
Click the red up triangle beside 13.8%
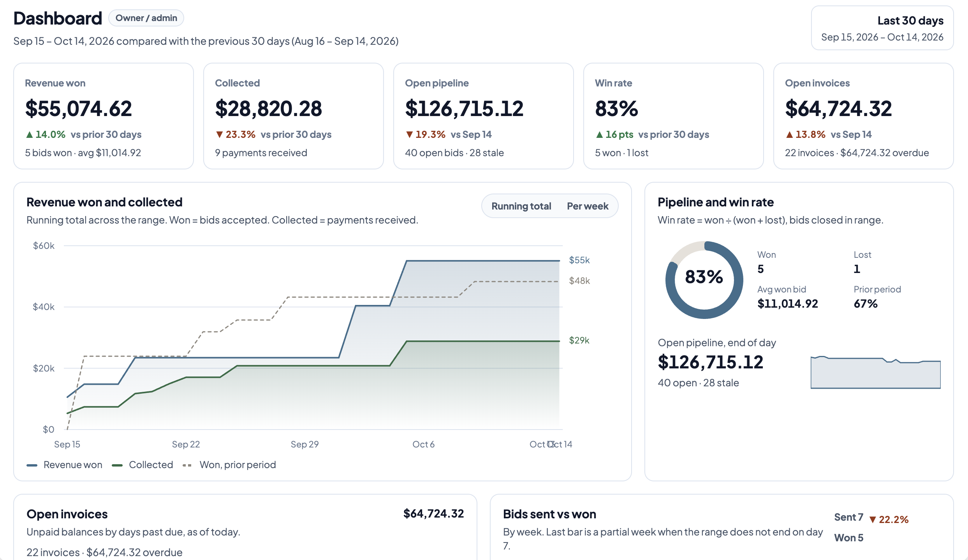(789, 135)
